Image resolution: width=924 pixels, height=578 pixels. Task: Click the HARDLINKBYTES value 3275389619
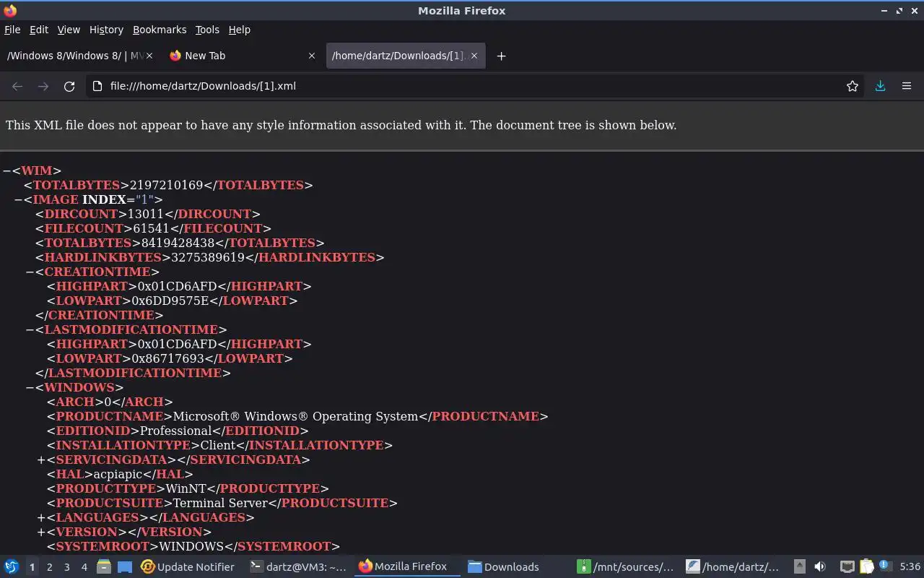[x=208, y=257]
